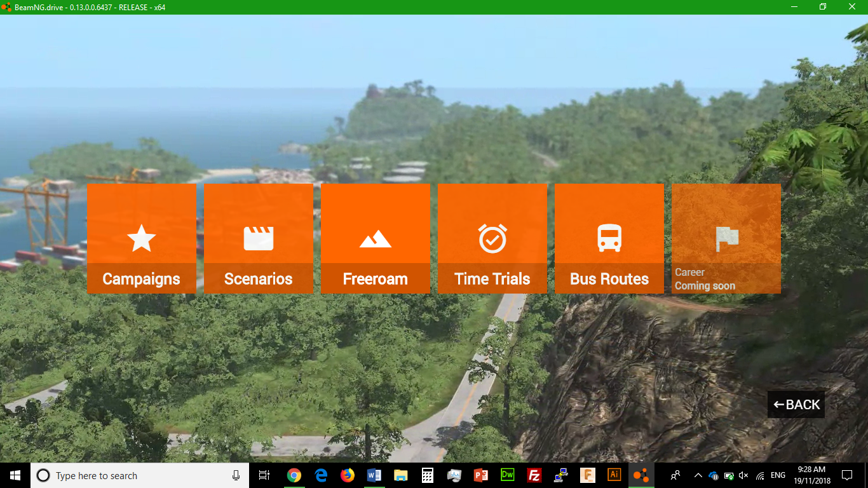This screenshot has width=868, height=488.
Task: Activate the Cortana microphone icon
Action: 236,475
